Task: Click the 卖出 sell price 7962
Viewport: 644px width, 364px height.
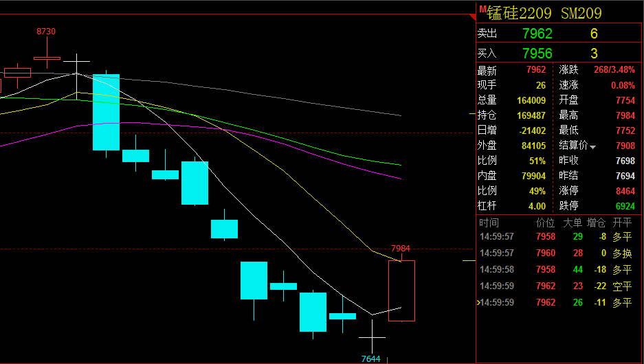Action: 537,34
